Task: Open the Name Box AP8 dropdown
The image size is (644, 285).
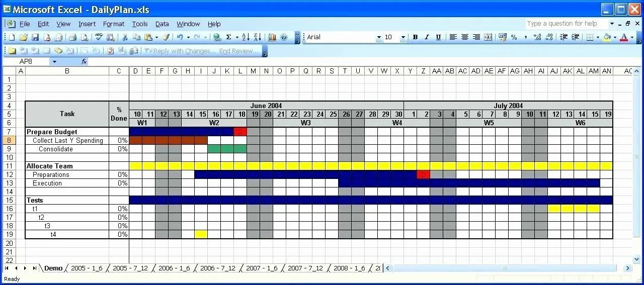Action: coord(54,61)
